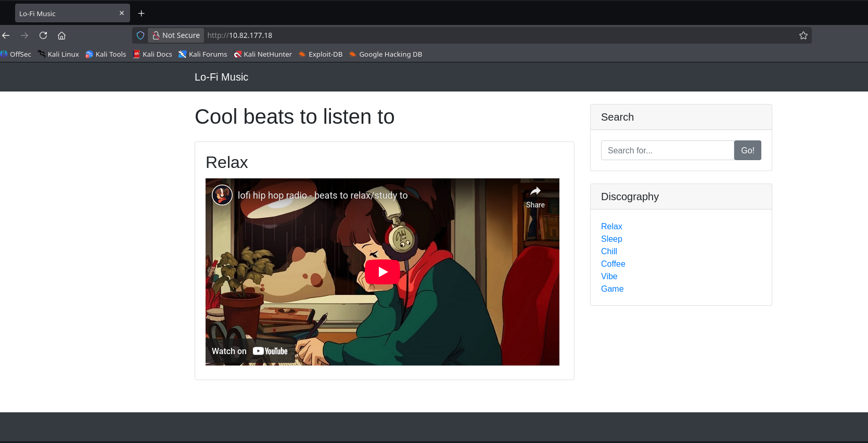Open a new browser tab

coord(141,14)
